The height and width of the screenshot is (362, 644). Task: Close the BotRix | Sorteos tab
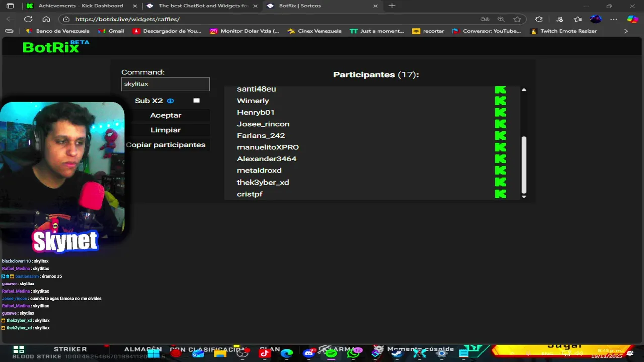(x=375, y=6)
